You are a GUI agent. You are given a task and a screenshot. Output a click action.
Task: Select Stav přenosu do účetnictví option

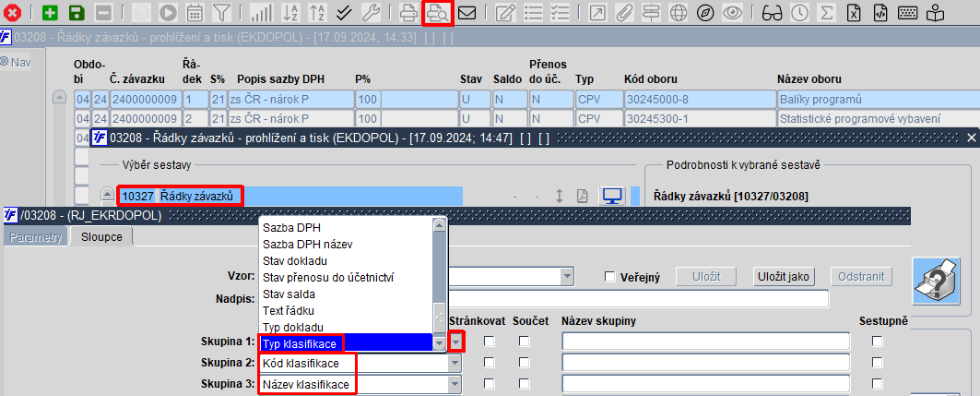(346, 277)
